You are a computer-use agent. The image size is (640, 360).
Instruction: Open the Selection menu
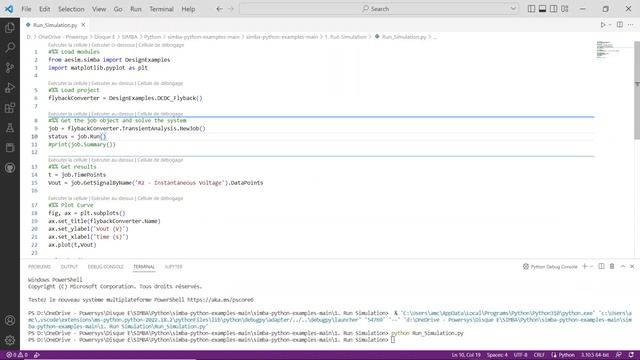(x=71, y=9)
